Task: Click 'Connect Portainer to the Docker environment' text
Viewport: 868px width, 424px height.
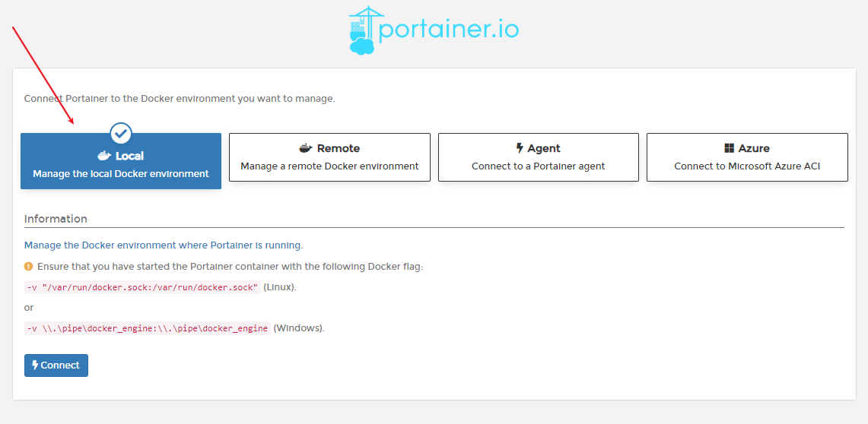Action: point(180,99)
